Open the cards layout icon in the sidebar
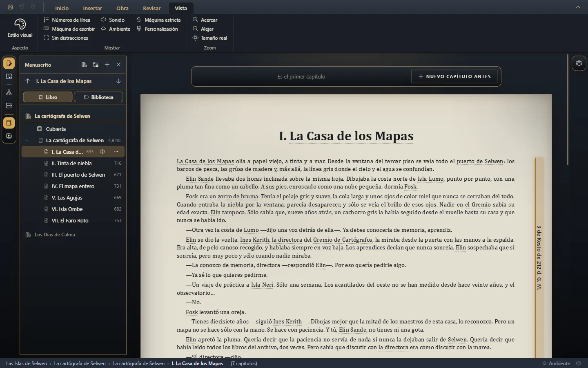Image resolution: width=588 pixels, height=368 pixels. click(x=9, y=105)
